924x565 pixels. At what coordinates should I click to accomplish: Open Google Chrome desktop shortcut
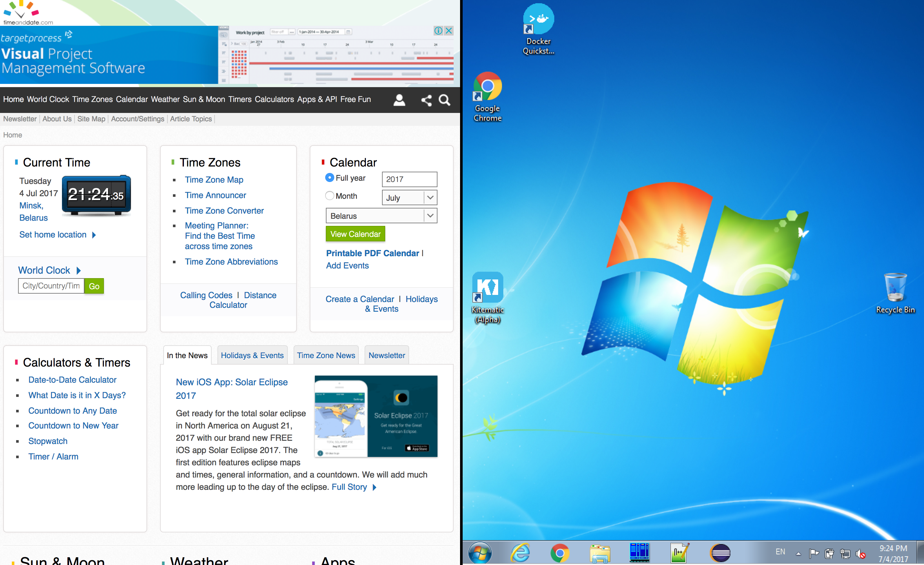(487, 97)
